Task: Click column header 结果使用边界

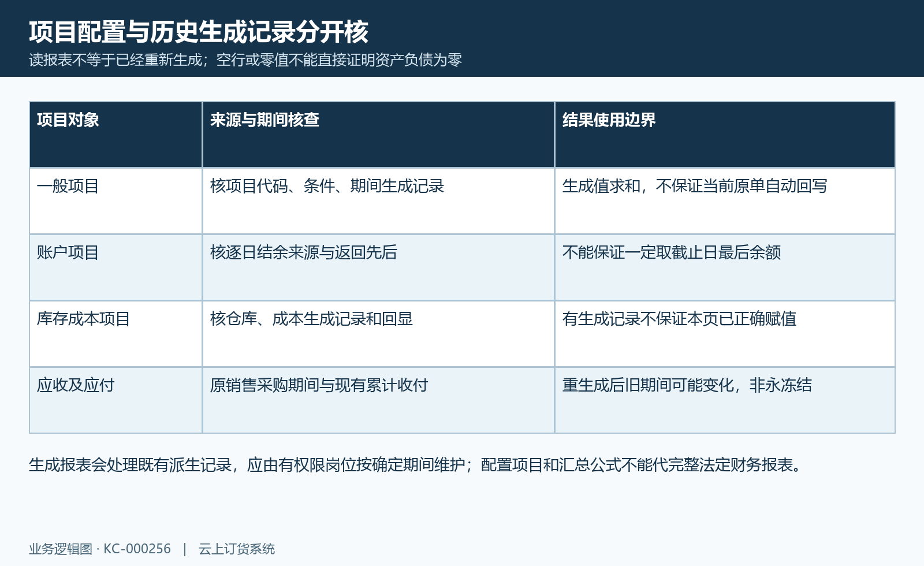Action: (725, 135)
